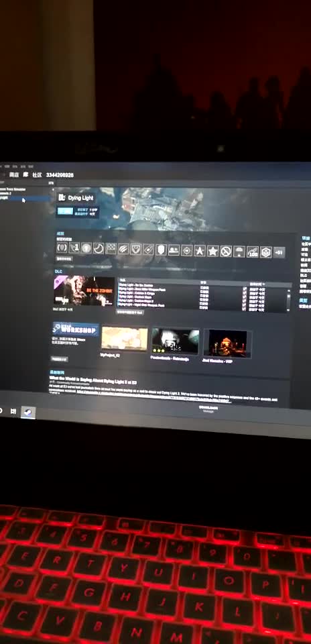Open the round grey achievement badge
Screen dimensions: 311x644
pos(86,248)
